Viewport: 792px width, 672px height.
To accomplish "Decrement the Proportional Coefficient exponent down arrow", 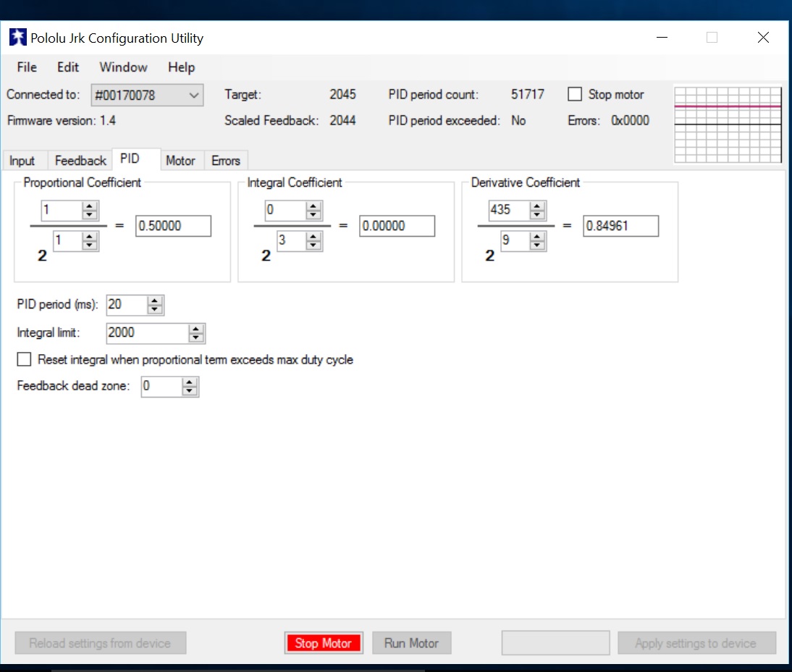I will click(89, 245).
